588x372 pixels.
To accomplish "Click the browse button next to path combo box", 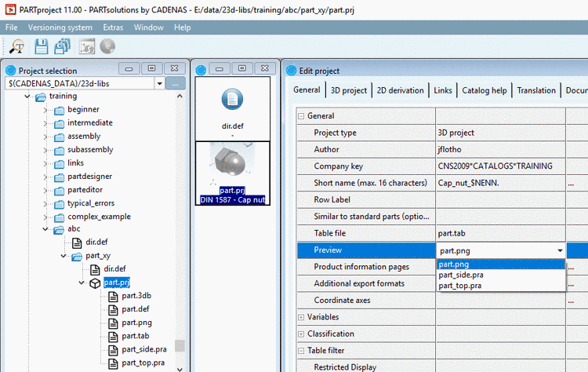I will pos(175,83).
